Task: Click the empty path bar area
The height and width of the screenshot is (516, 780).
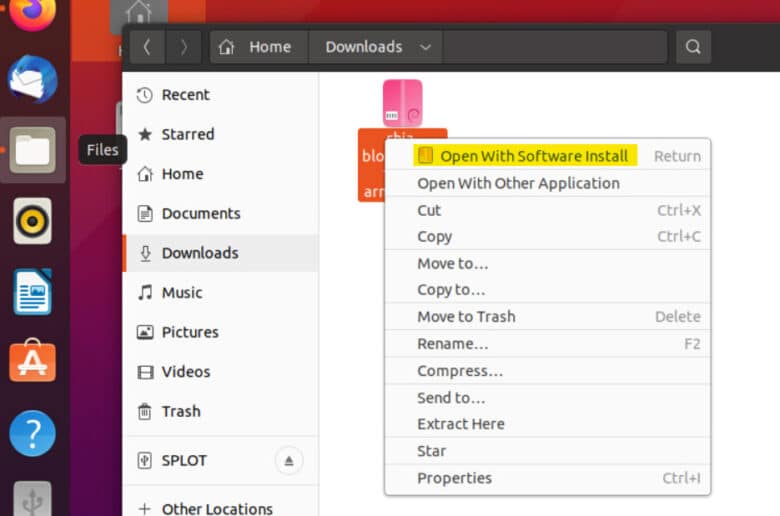Action: (x=555, y=47)
